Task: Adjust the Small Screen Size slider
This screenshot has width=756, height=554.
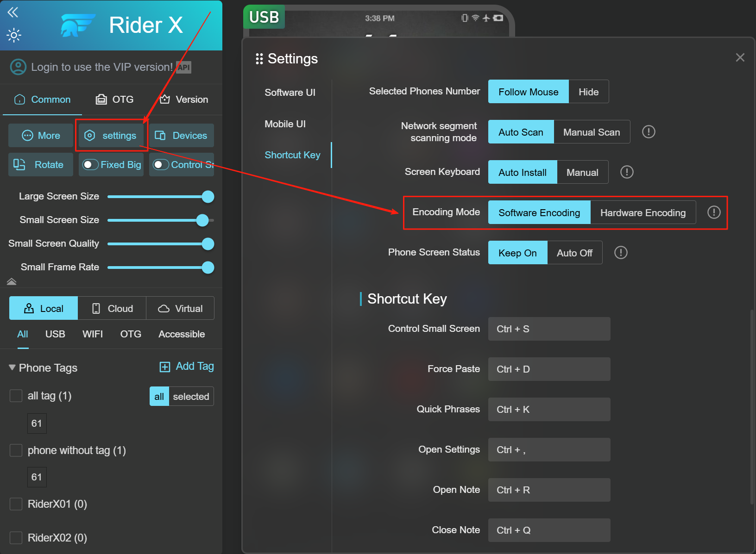Action: 161,220
